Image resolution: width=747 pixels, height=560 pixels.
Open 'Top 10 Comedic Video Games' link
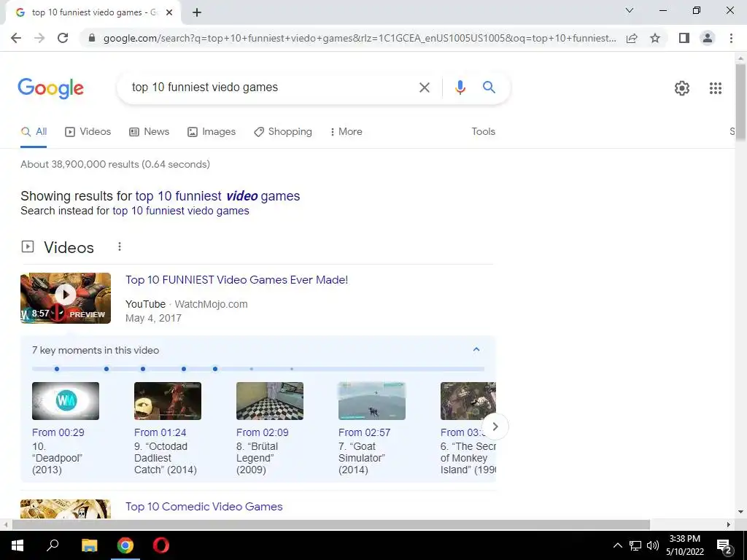tap(204, 507)
